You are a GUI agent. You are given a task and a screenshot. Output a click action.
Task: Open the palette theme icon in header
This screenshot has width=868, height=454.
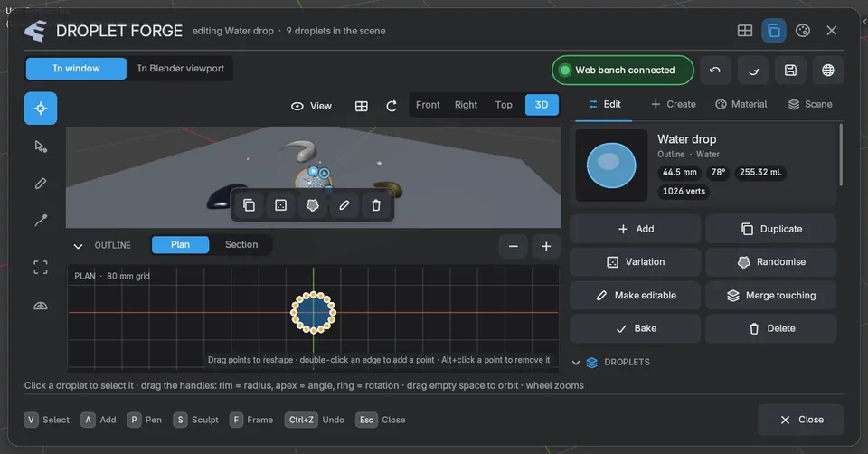point(803,31)
